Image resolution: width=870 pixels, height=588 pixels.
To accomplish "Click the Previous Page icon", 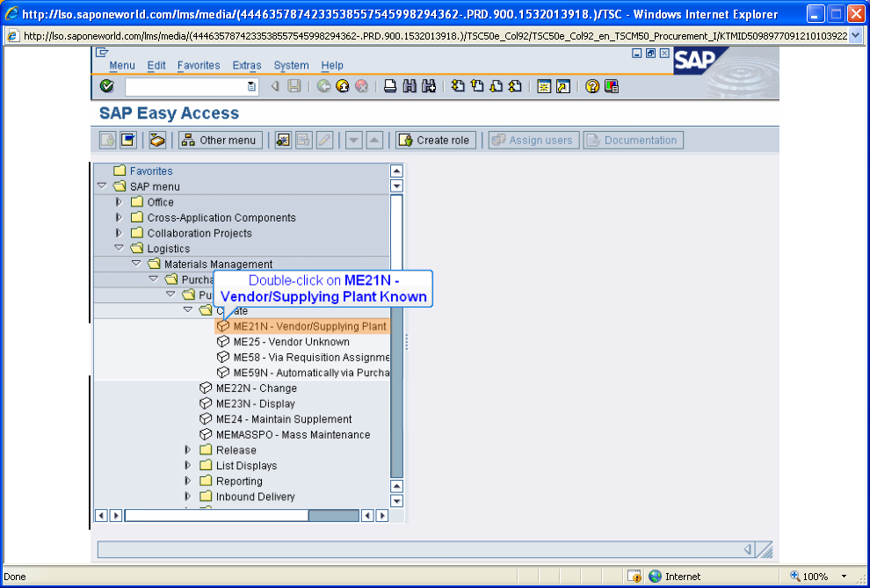I will coord(476,86).
